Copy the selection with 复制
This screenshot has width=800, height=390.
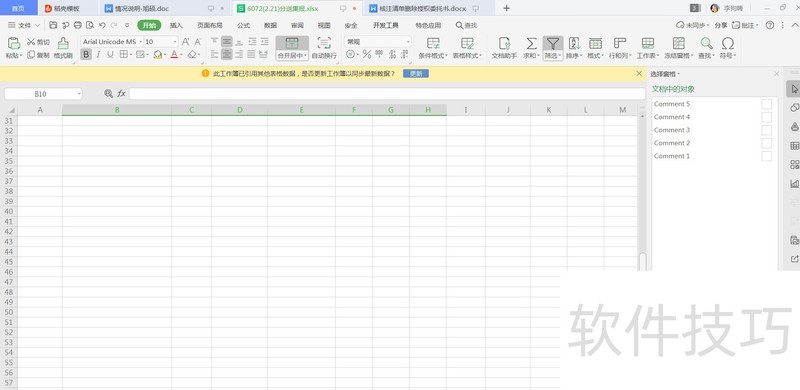click(39, 55)
